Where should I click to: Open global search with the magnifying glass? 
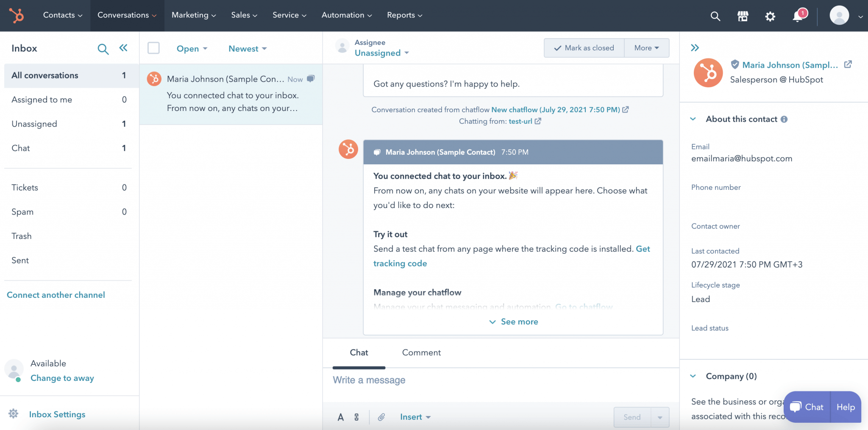tap(715, 16)
